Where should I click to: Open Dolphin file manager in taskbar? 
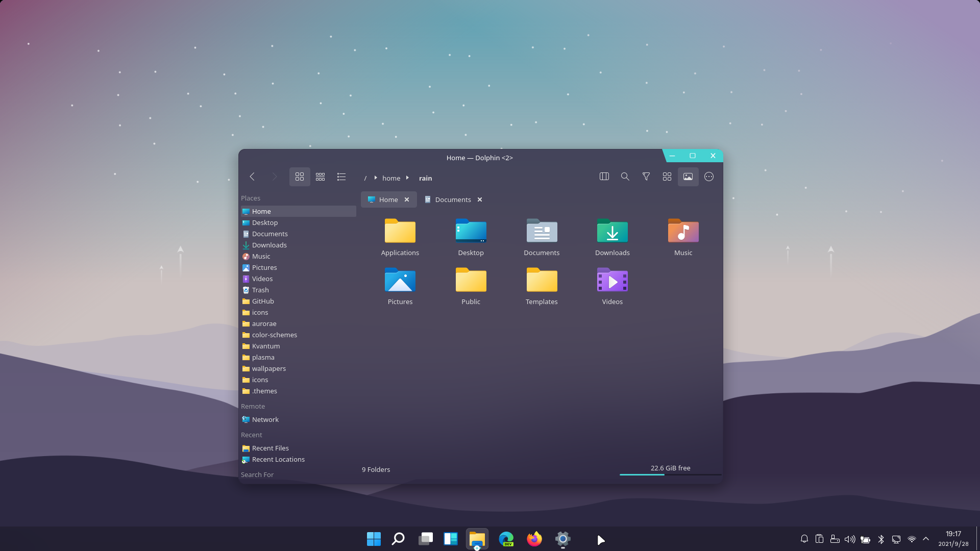477,539
